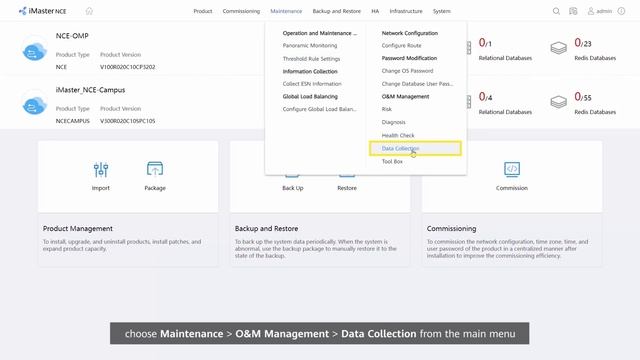Open the Product menu
The image size is (640, 360).
pos(203,11)
